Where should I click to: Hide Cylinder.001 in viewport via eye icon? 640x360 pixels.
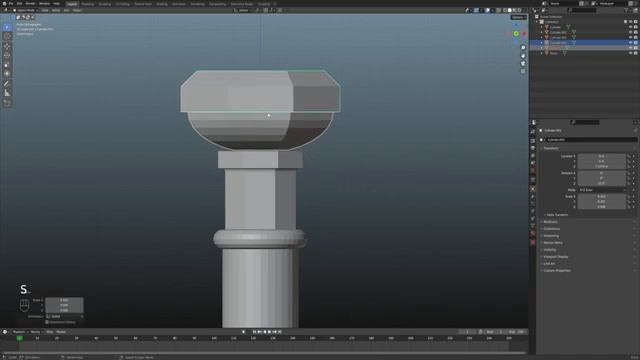[630, 32]
